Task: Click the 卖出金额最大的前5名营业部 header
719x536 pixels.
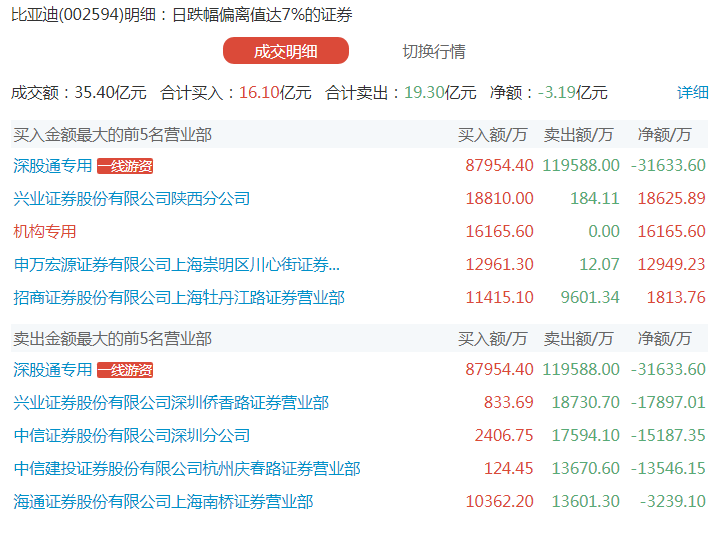Action: (x=112, y=339)
